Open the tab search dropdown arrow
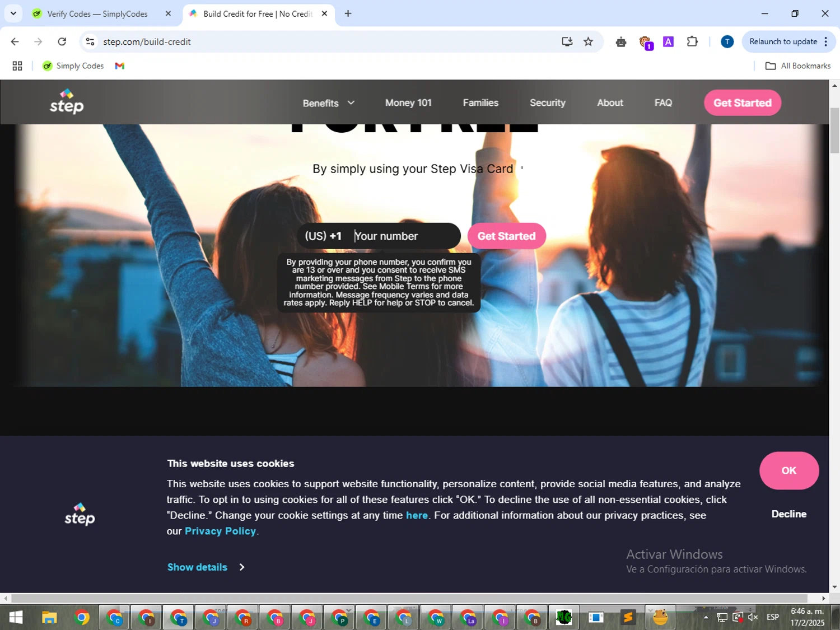 point(13,13)
